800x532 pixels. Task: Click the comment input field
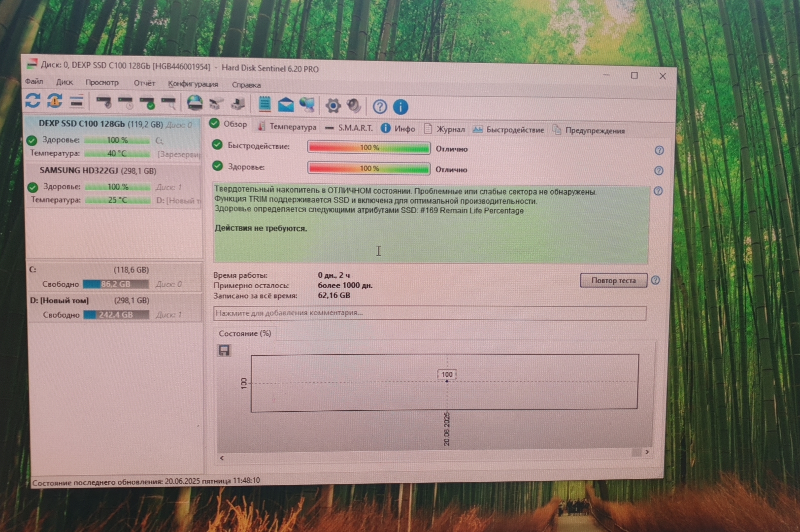coord(430,313)
